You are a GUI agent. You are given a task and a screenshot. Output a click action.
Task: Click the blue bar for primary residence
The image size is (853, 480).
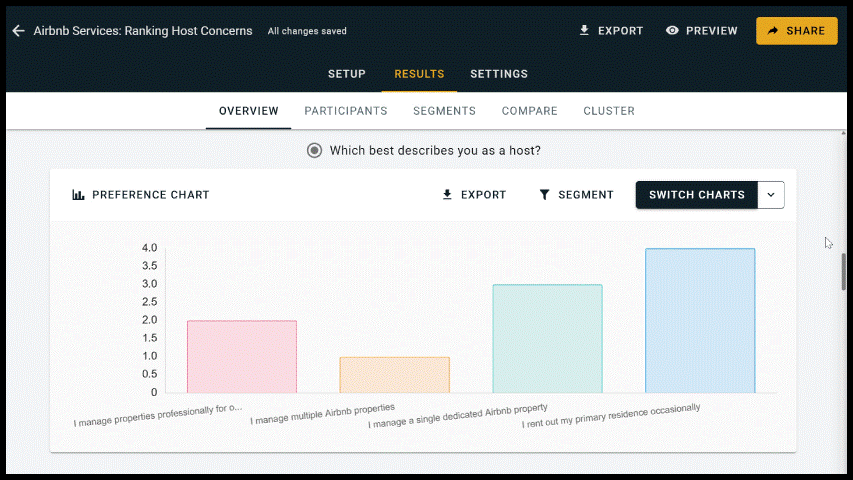[700, 321]
